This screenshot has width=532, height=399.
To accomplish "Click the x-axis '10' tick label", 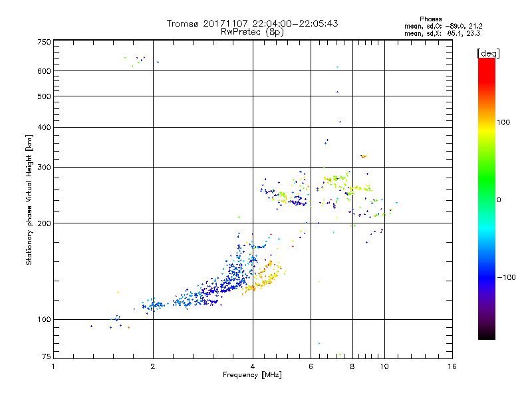I will coord(384,367).
